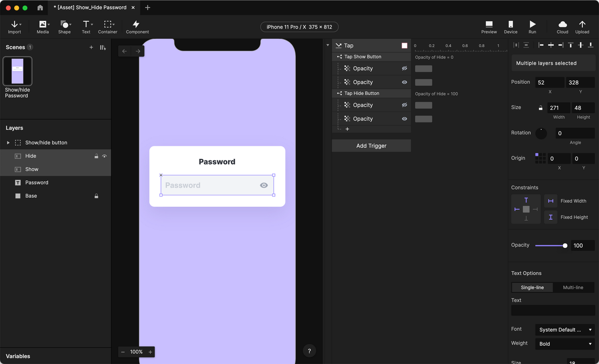This screenshot has height=364, width=599.
Task: Toggle size aspect ratio lock
Action: 541,108
